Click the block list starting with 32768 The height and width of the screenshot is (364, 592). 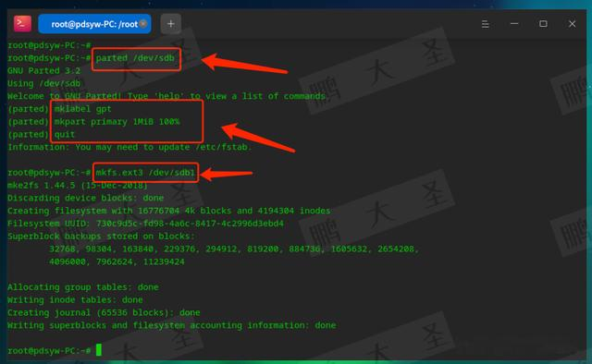pos(234,249)
